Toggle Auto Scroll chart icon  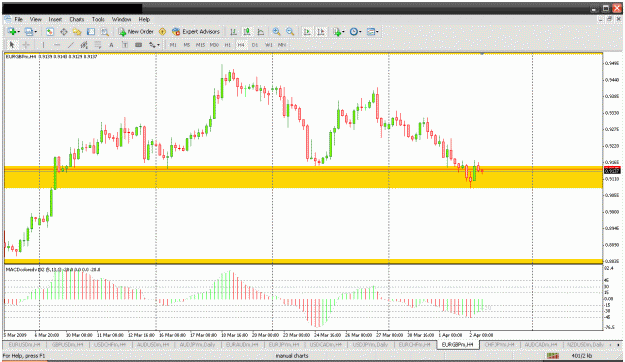[307, 31]
